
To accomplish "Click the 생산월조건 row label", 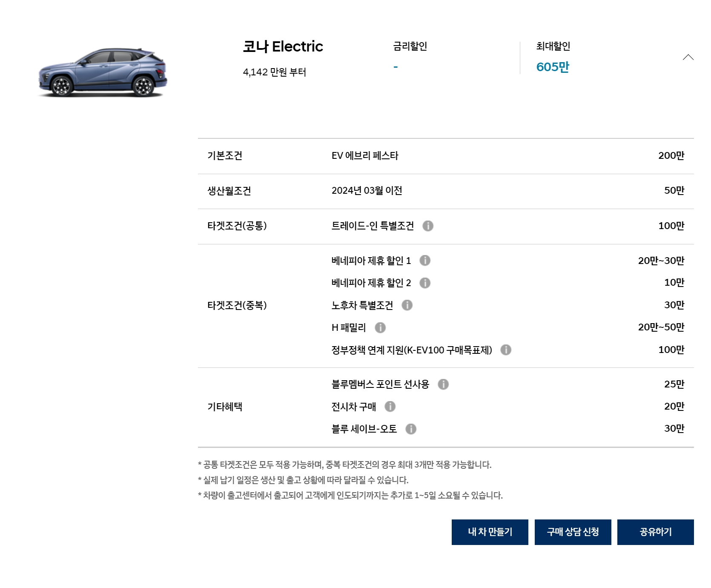I will (x=229, y=191).
